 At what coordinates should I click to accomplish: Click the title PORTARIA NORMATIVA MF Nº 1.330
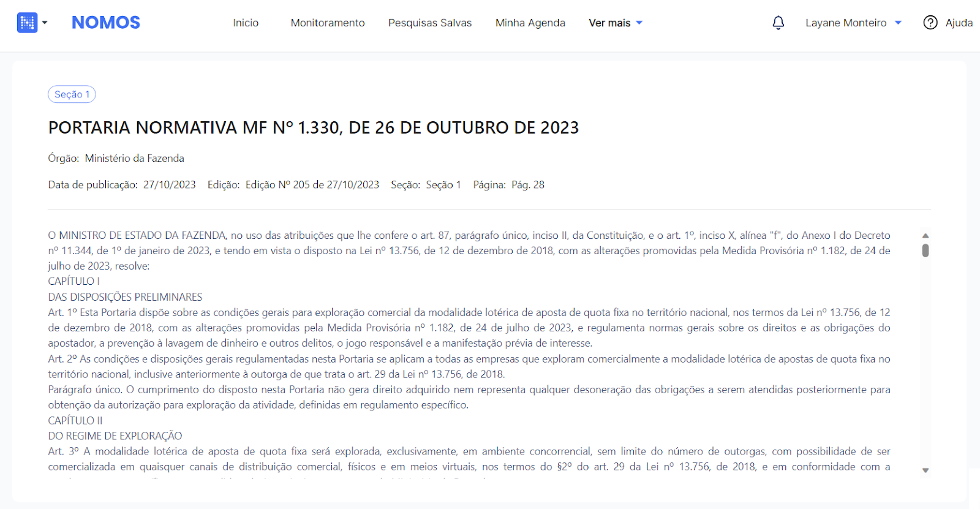[x=314, y=127]
